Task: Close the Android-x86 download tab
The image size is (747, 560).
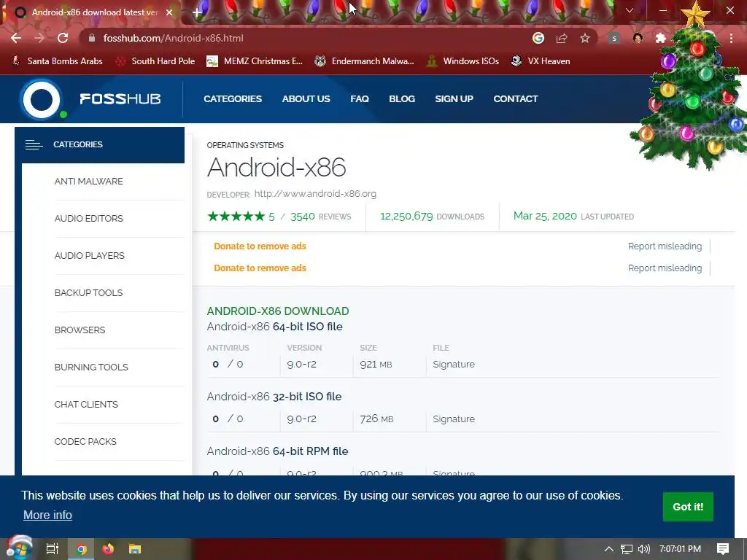Action: (x=169, y=12)
